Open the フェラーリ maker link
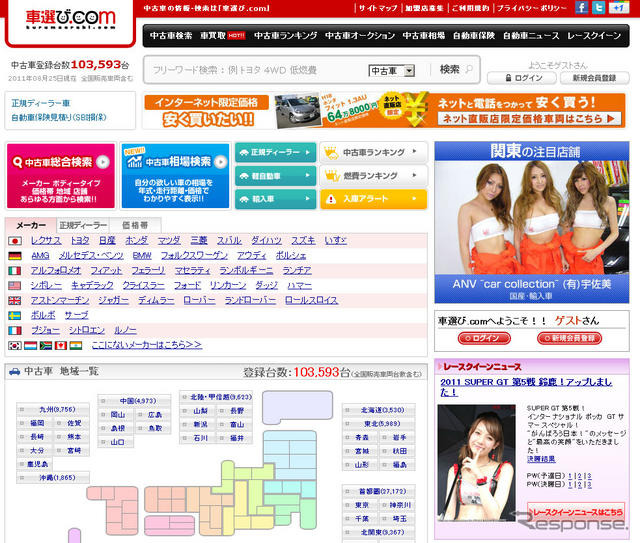 (x=148, y=270)
